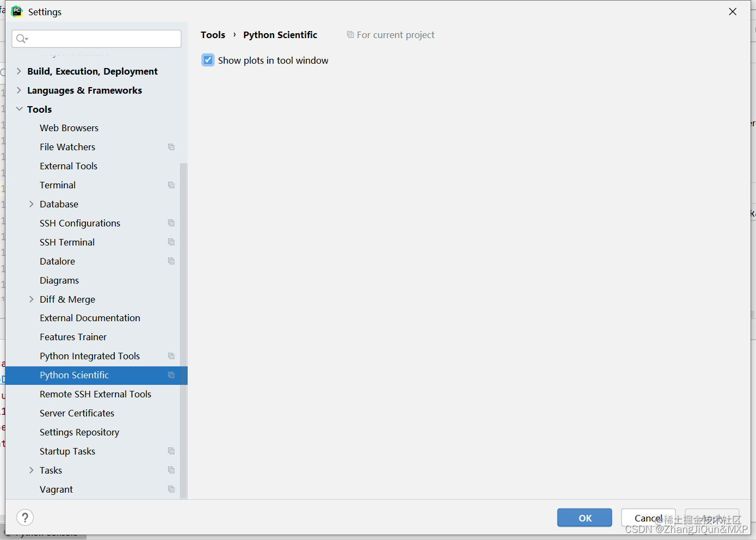This screenshot has height=540, width=756.
Task: Select SSH Terminal entry
Action: (x=67, y=242)
